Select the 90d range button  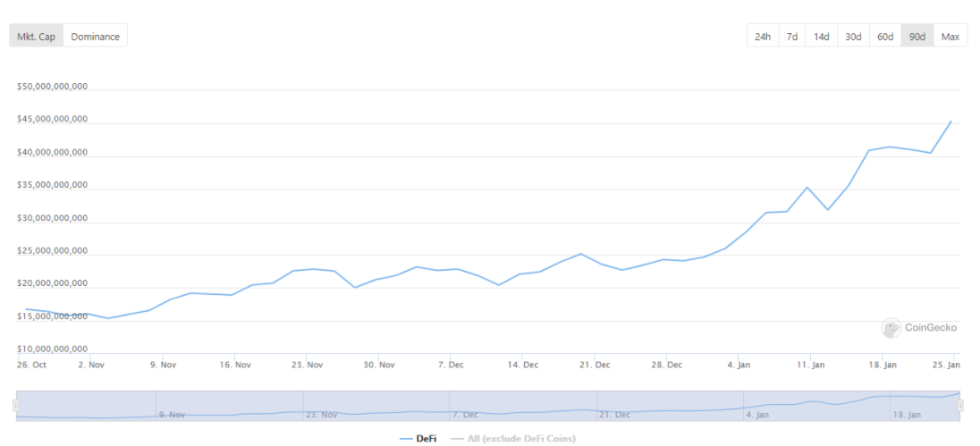[x=917, y=37]
